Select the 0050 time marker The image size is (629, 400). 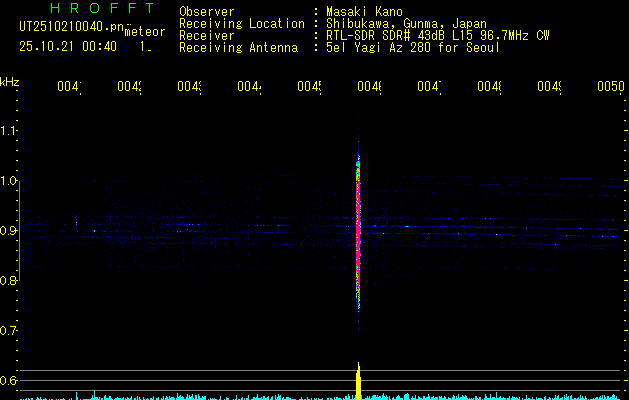pyautogui.click(x=610, y=88)
